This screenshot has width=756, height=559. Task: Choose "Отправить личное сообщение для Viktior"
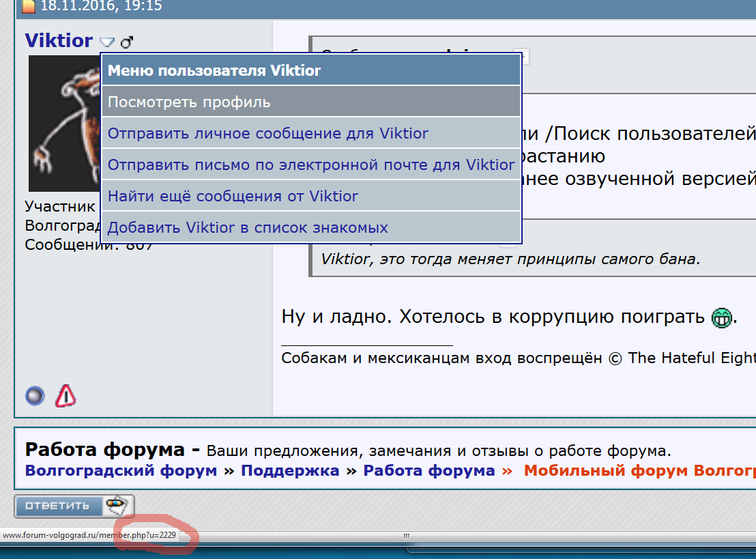pos(268,133)
